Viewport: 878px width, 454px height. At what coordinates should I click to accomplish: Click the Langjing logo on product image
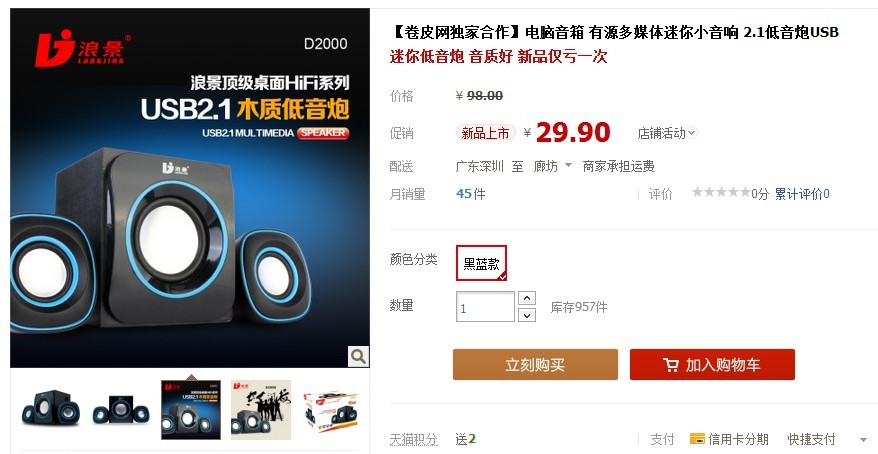tap(82, 47)
